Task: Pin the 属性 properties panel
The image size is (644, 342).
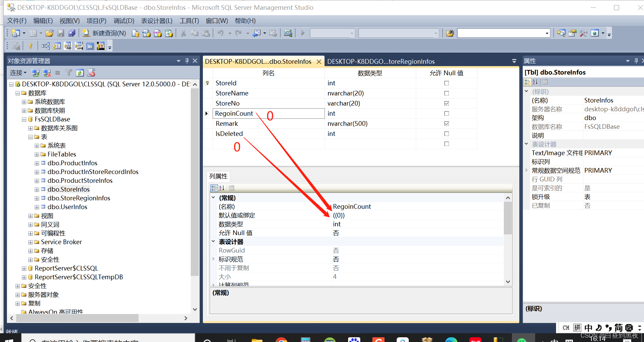Action: point(636,61)
